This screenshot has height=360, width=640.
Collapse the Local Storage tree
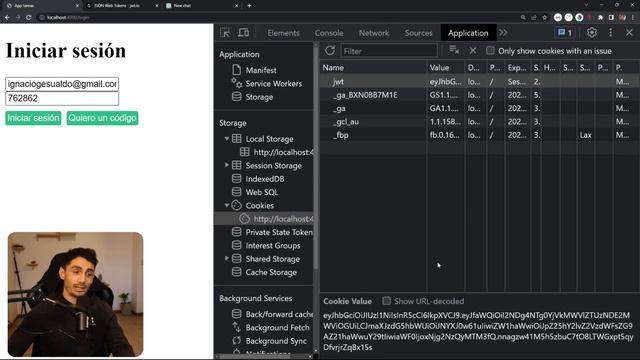click(227, 139)
